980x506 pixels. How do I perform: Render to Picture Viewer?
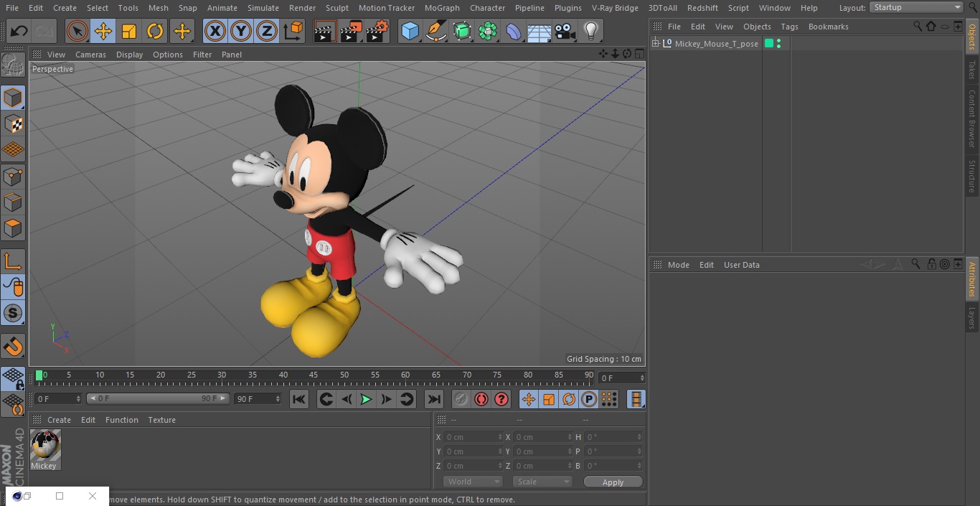352,31
